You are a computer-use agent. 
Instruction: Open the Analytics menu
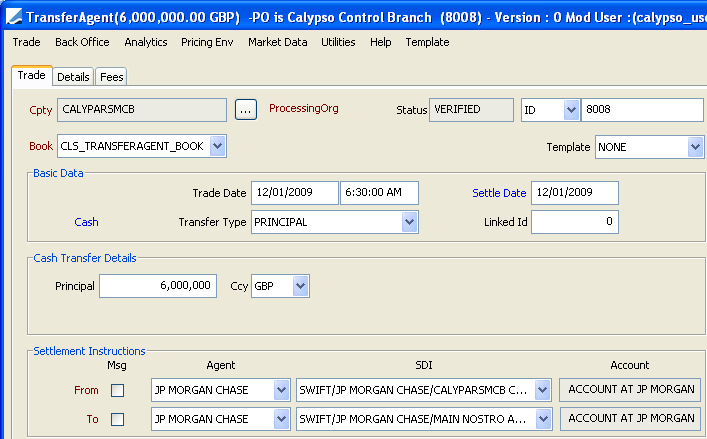click(146, 42)
